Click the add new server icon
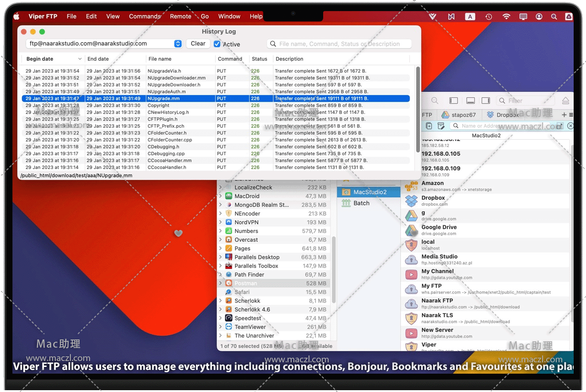This screenshot has height=392, width=586. pyautogui.click(x=429, y=126)
